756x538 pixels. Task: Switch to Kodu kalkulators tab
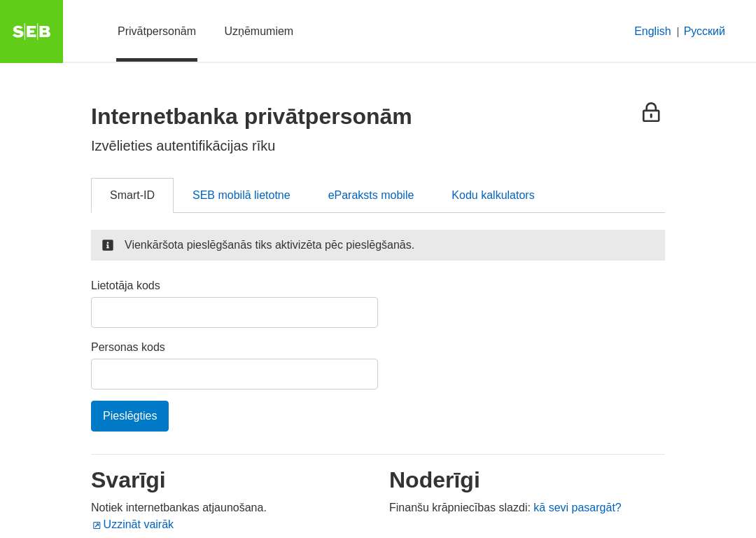click(x=493, y=195)
